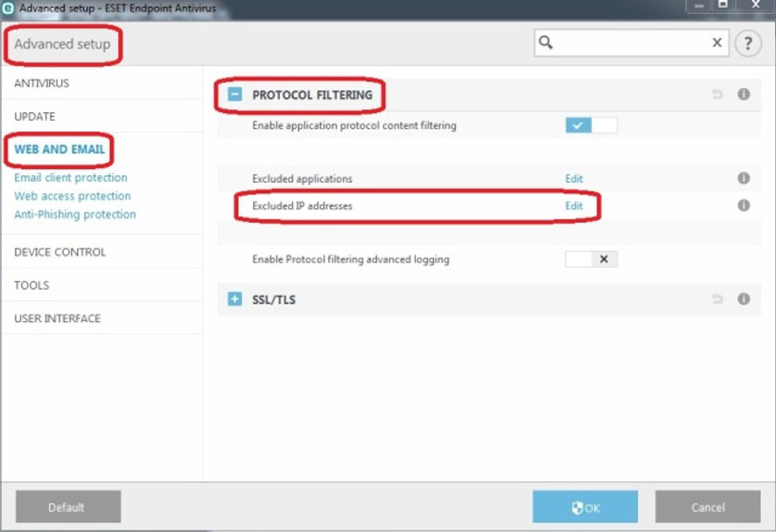Click the Cancel button

pos(708,507)
